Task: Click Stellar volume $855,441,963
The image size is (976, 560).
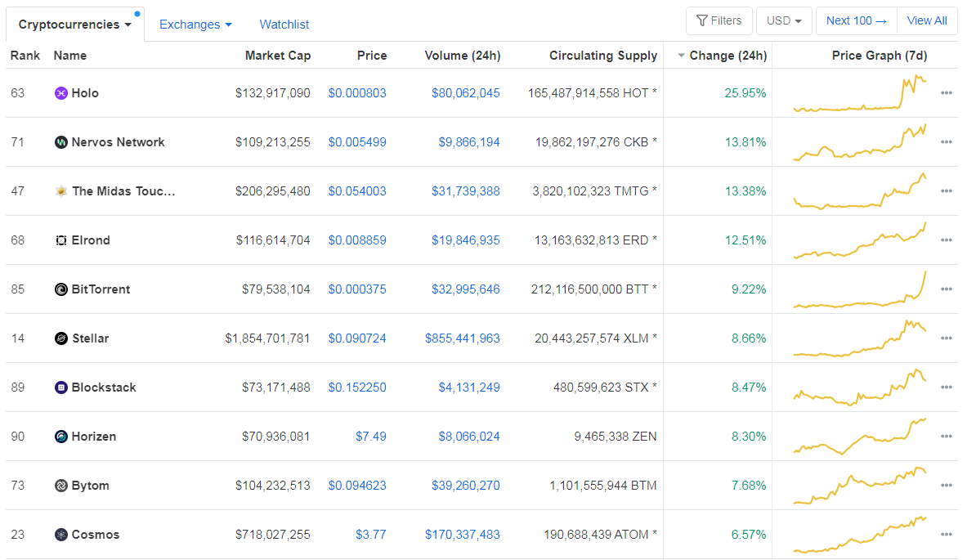Action: pos(463,338)
